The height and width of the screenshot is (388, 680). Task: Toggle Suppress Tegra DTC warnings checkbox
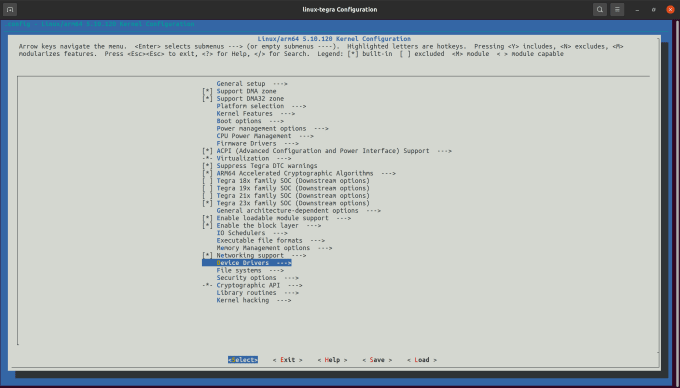[x=208, y=166]
